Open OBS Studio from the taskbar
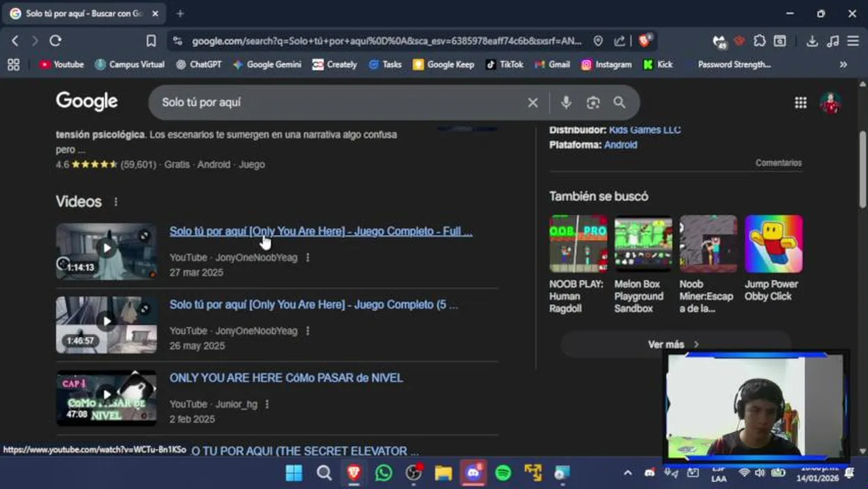The image size is (868, 489). (x=414, y=473)
